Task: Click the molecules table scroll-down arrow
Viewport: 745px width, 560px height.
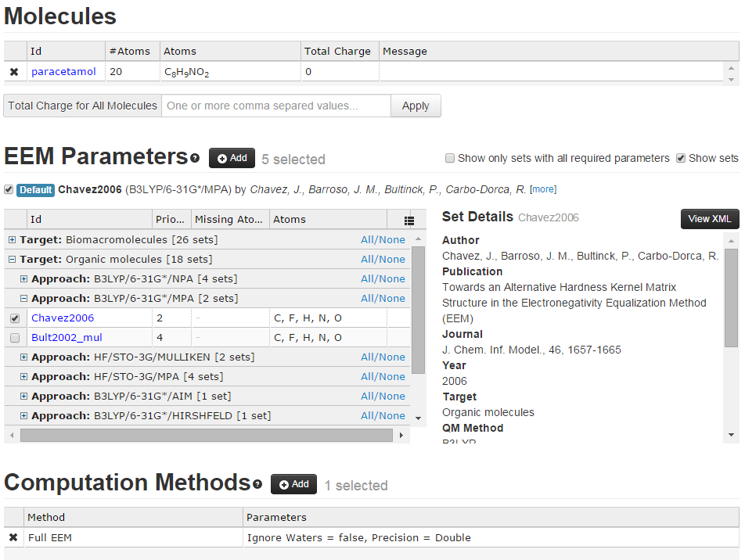Action: click(731, 80)
